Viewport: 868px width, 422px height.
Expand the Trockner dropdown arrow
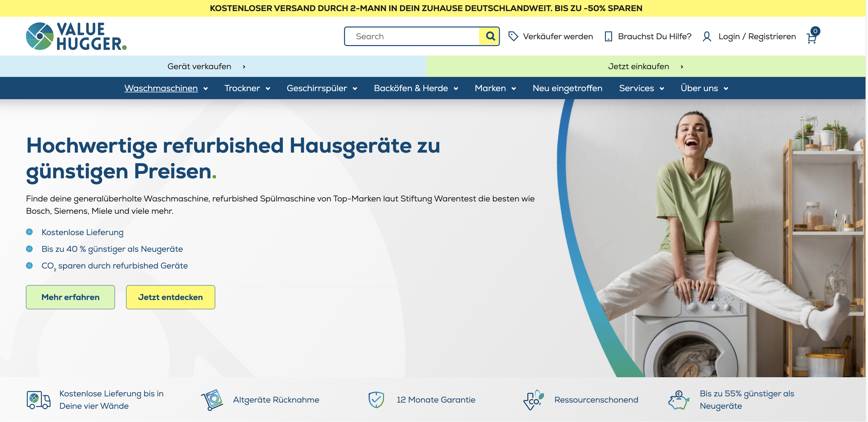click(268, 89)
